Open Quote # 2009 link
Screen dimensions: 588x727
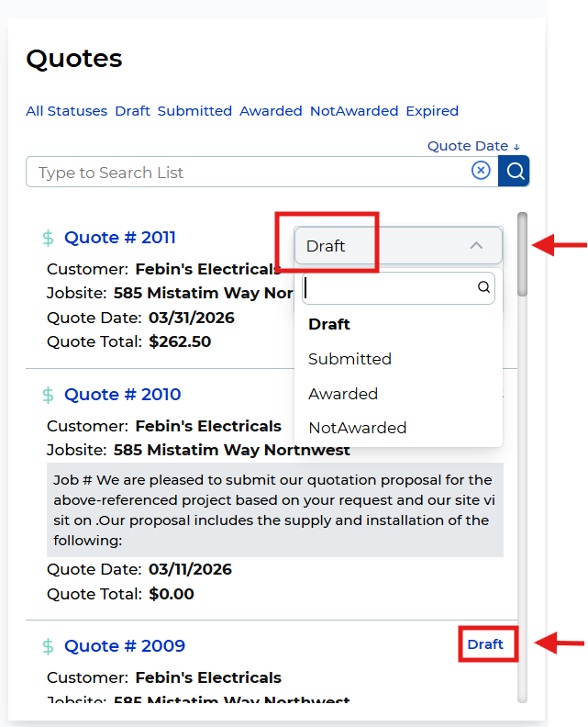coord(124,646)
